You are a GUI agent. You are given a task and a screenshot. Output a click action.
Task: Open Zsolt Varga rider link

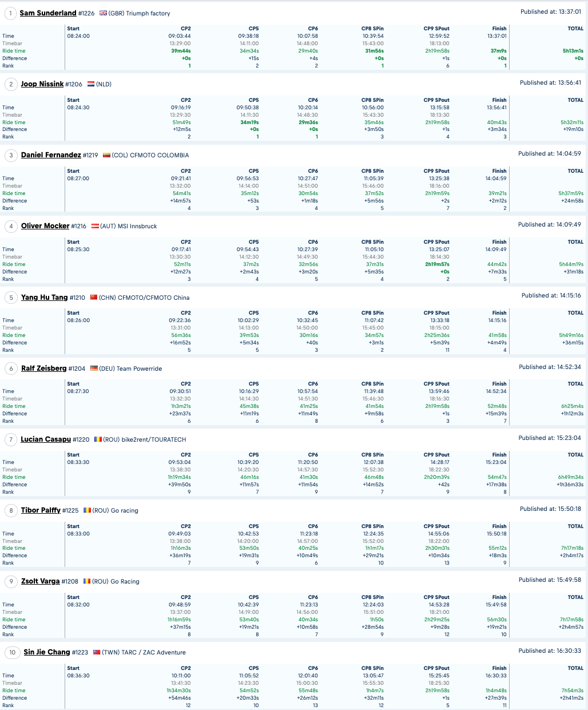[x=41, y=581]
